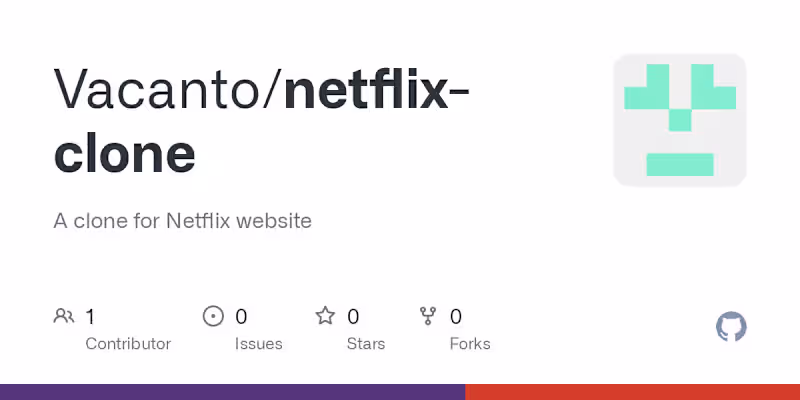Click the stars count number 0
Image resolution: width=800 pixels, height=400 pixels.
353,317
